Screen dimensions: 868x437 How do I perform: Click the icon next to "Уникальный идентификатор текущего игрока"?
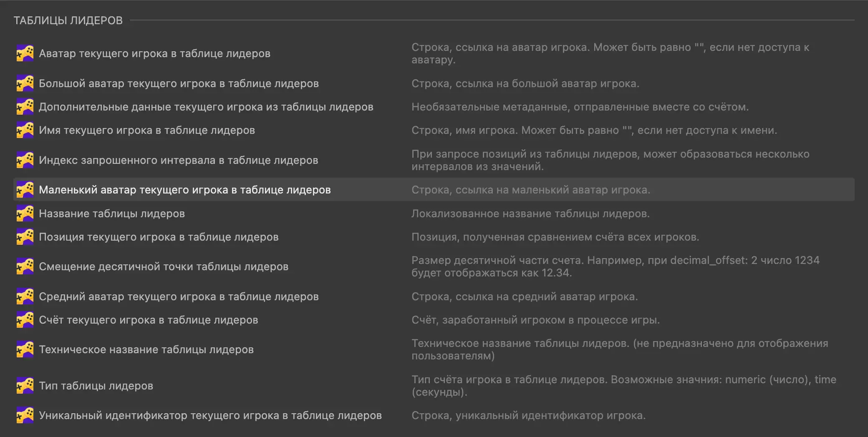click(x=25, y=415)
